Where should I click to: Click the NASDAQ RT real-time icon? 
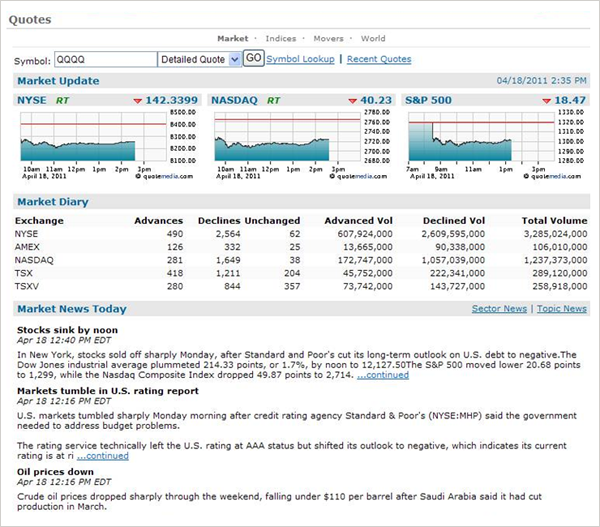point(274,101)
